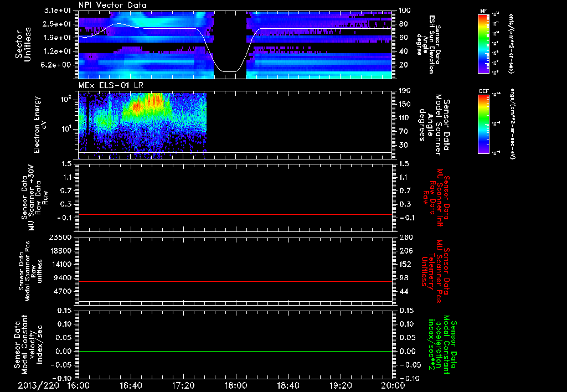Select the 'DEF' color bar label
The image size is (567, 392).
click(x=483, y=91)
